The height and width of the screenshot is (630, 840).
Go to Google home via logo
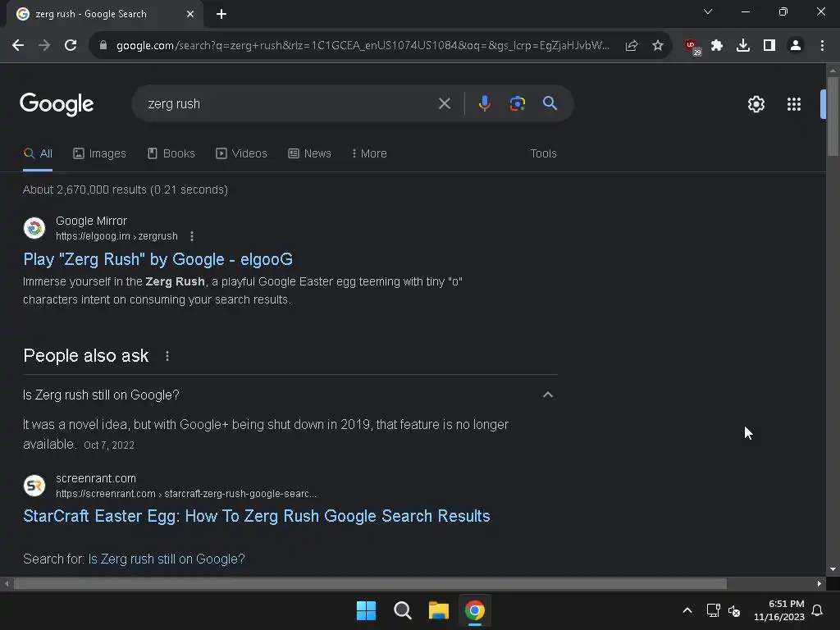pyautogui.click(x=57, y=104)
